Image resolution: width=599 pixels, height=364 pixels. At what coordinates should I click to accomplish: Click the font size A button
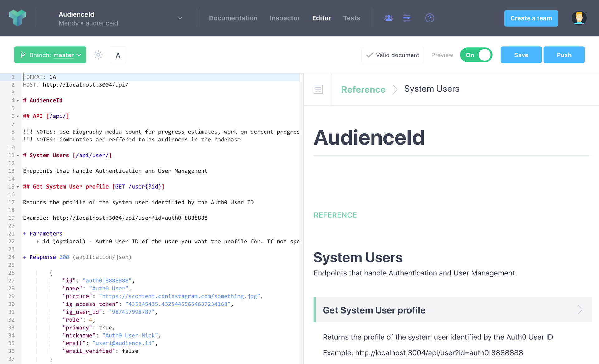click(118, 55)
